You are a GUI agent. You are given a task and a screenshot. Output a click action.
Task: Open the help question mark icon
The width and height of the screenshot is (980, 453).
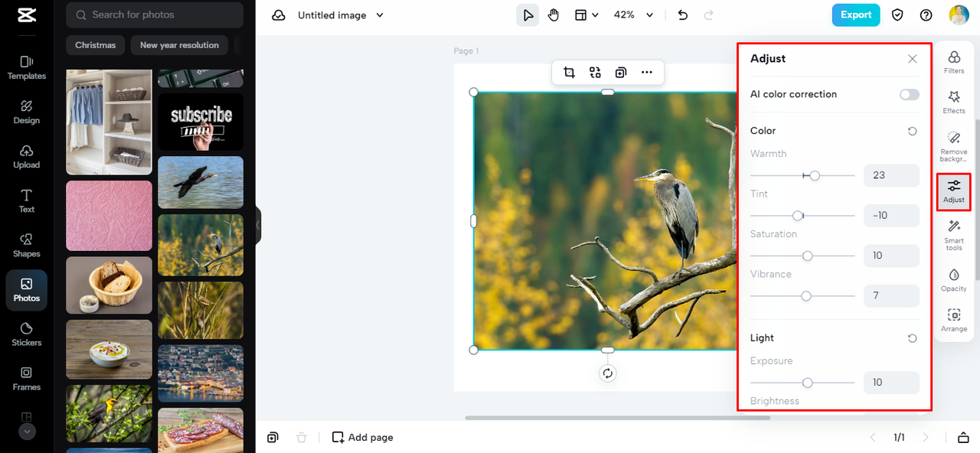pyautogui.click(x=926, y=15)
